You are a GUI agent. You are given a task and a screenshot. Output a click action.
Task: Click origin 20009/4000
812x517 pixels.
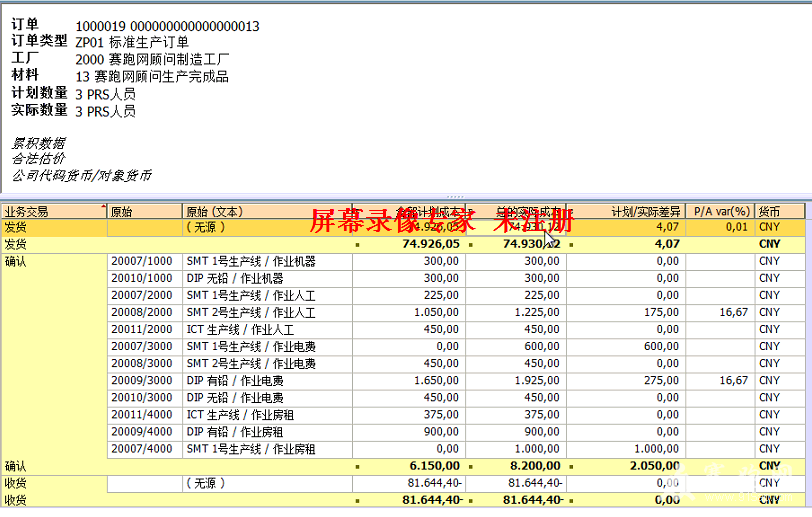pyautogui.click(x=141, y=432)
